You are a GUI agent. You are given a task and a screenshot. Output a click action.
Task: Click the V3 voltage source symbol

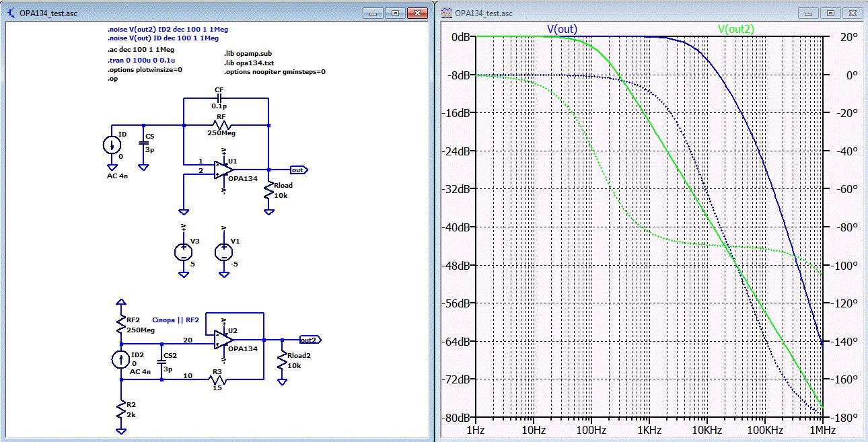pyautogui.click(x=182, y=252)
